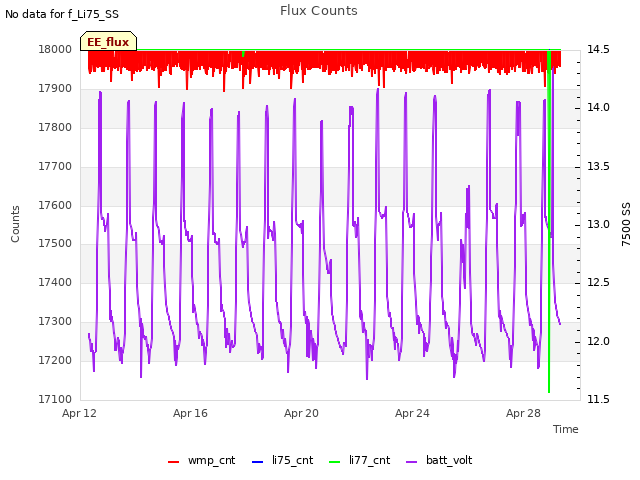Click the 14.5 right-axis tick label
The height and width of the screenshot is (480, 640).
[598, 49]
